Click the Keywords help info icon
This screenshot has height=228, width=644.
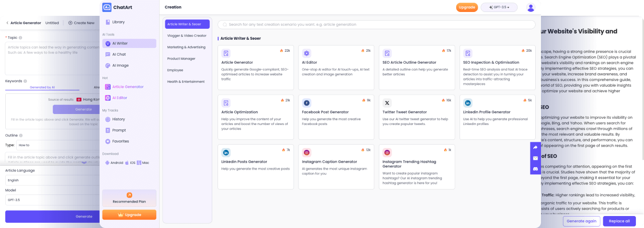point(25,81)
